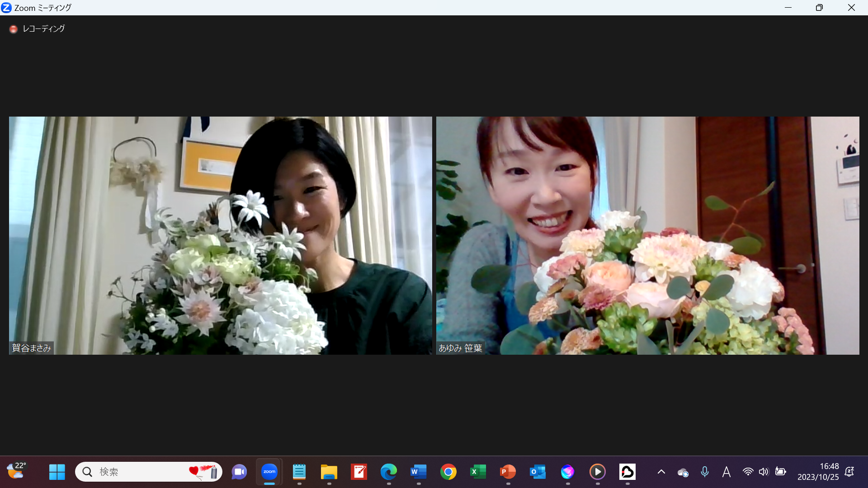Screen dimensions: 868x488
Task: Click the battery status tray icon
Action: [x=780, y=472]
